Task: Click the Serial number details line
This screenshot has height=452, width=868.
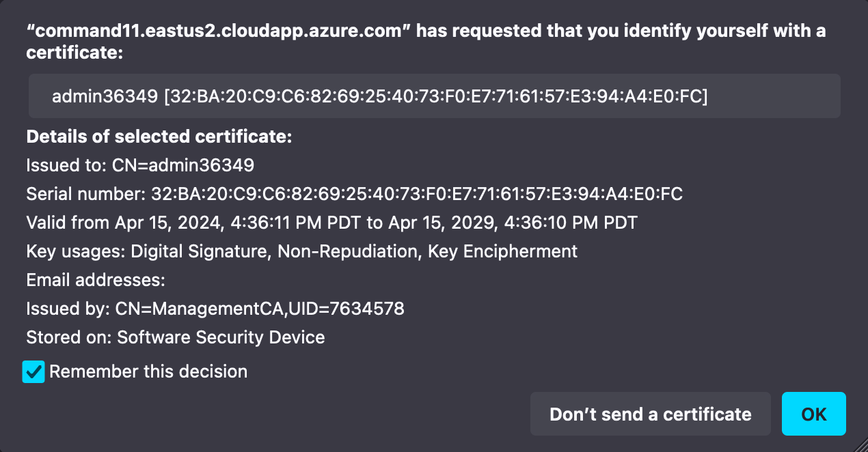Action: 354,194
